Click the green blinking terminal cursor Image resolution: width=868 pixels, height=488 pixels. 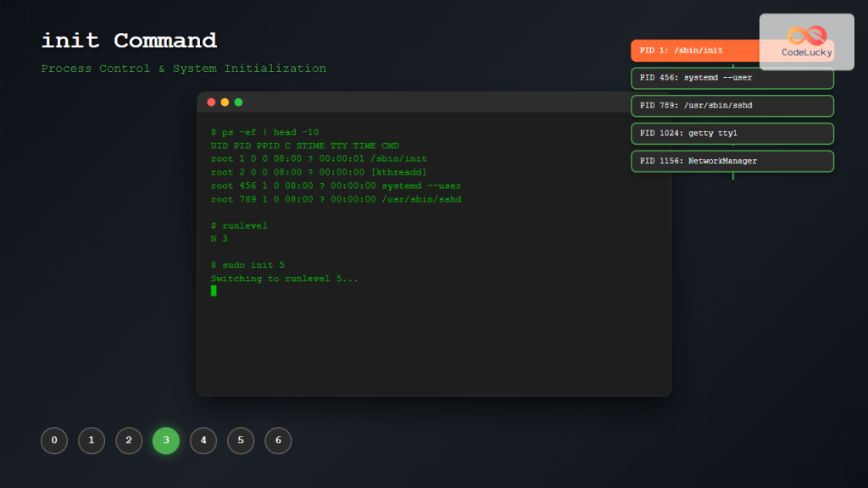tap(214, 290)
